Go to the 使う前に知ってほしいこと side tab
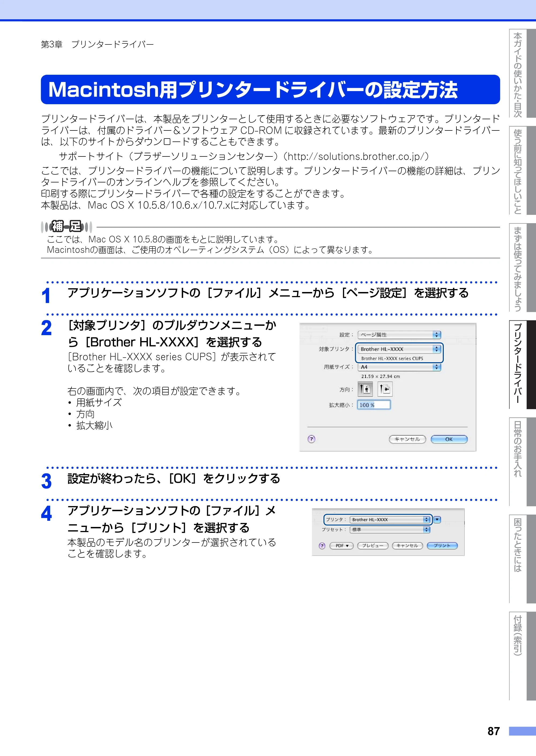536x756 pixels. tap(522, 171)
